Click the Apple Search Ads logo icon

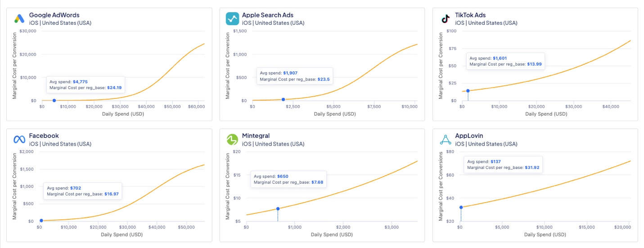pos(232,18)
